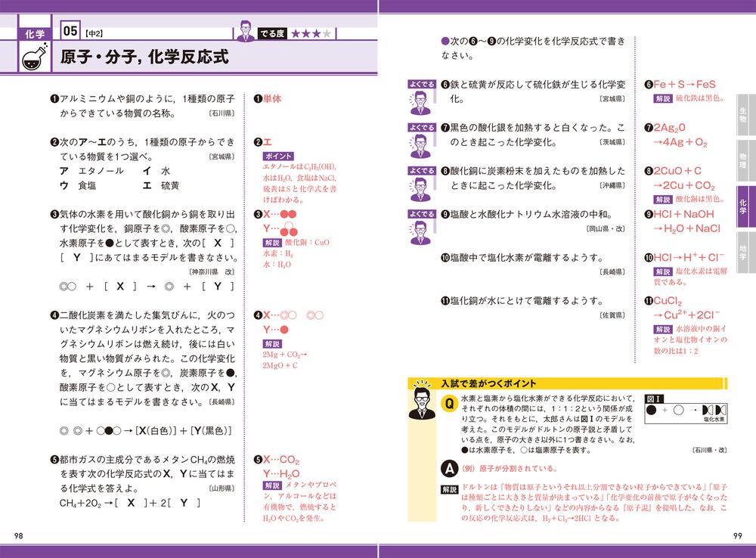Click the 〔岡山県・改〕 source label
Screen dimensions: 756x558
click(x=606, y=228)
